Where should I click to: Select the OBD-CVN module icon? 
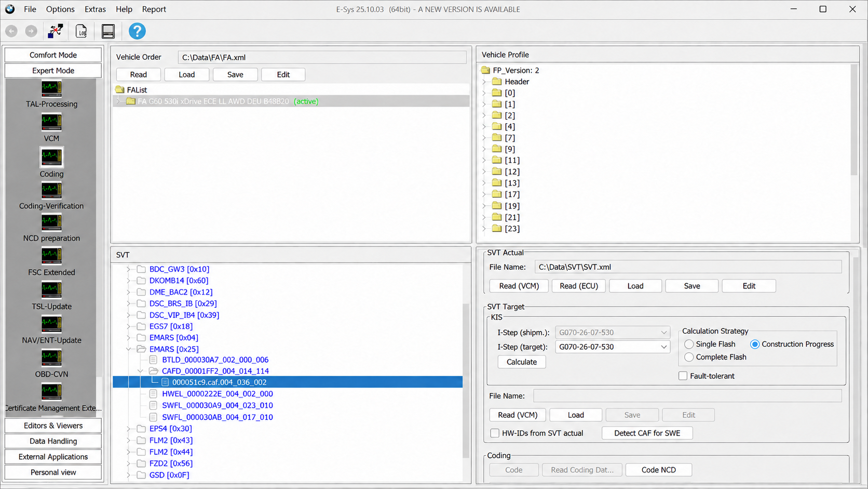pyautogui.click(x=51, y=358)
